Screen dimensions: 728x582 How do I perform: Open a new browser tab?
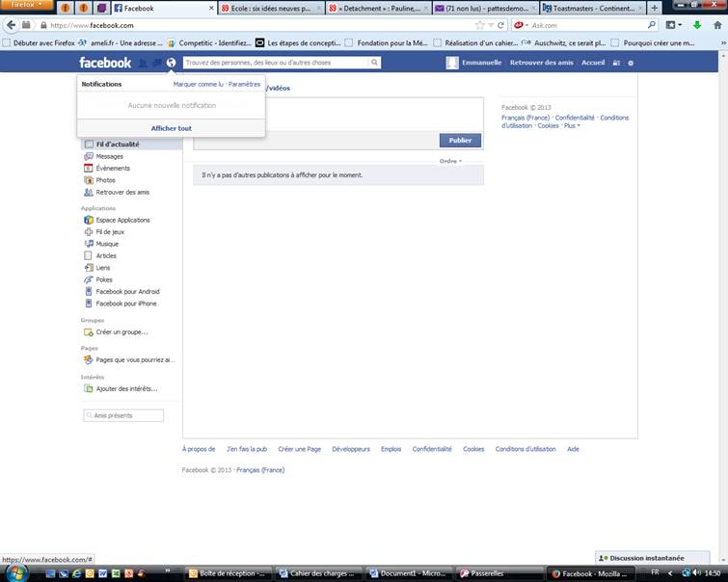click(x=654, y=8)
